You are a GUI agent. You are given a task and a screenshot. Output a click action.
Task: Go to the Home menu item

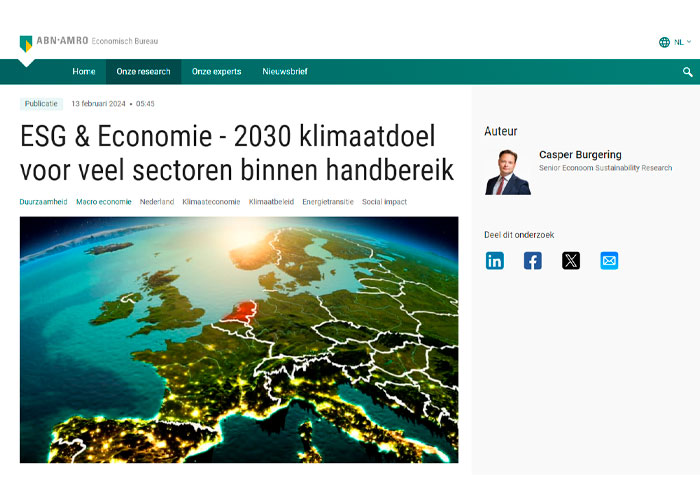click(84, 71)
